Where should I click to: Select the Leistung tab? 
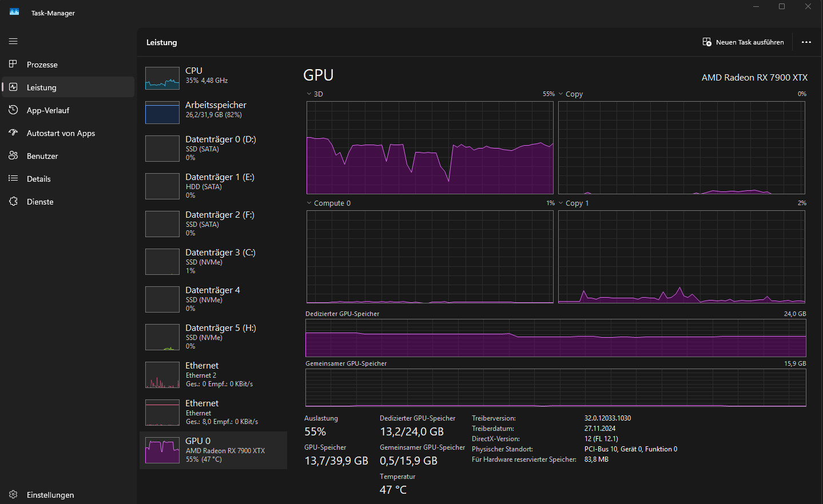point(43,87)
